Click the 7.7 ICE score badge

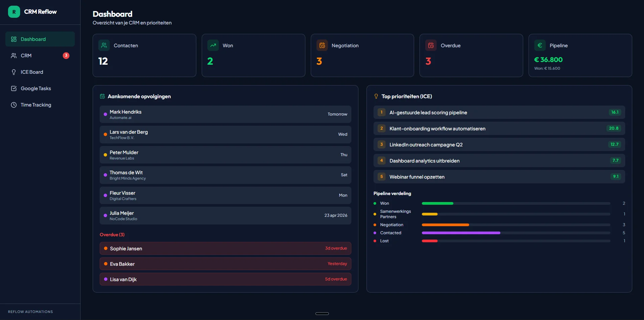click(615, 161)
